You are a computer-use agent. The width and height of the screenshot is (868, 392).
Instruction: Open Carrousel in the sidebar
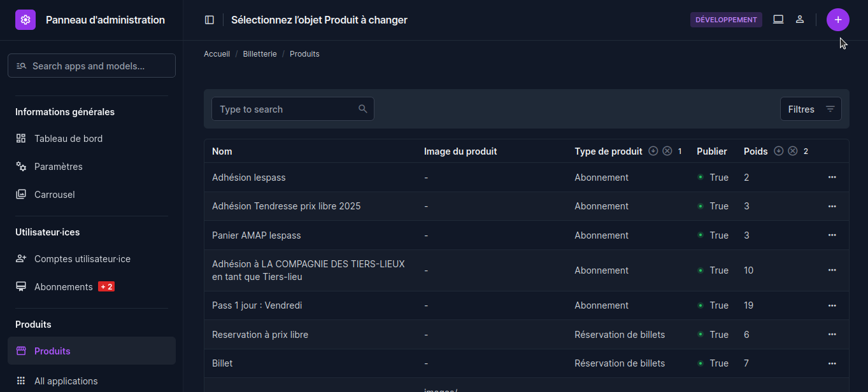[x=55, y=195]
